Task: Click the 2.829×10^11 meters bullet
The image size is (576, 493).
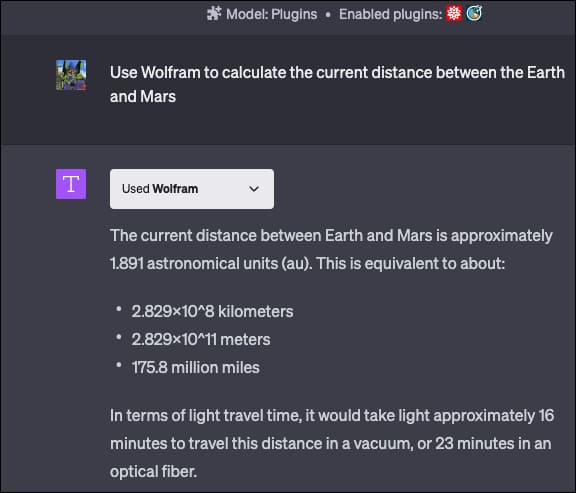Action: (201, 339)
